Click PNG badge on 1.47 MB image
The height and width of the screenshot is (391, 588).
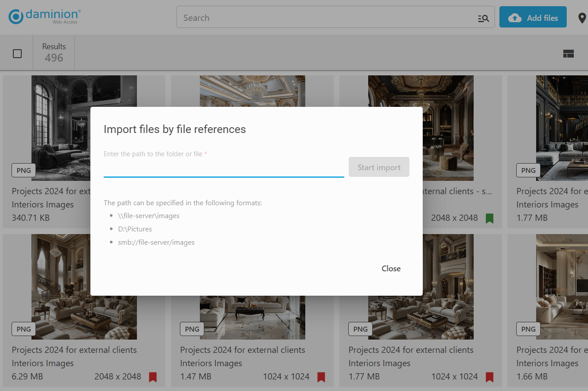point(192,329)
